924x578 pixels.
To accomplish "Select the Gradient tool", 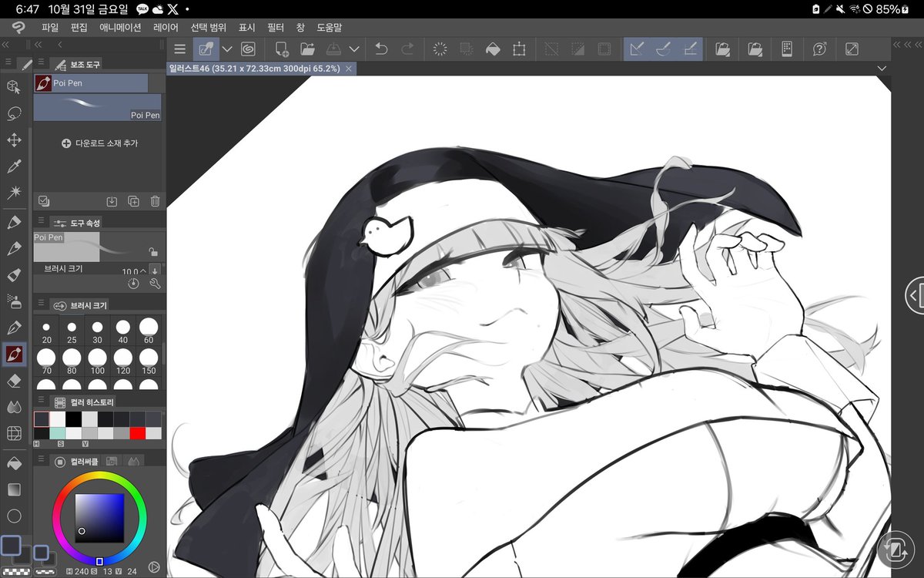I will click(13, 490).
